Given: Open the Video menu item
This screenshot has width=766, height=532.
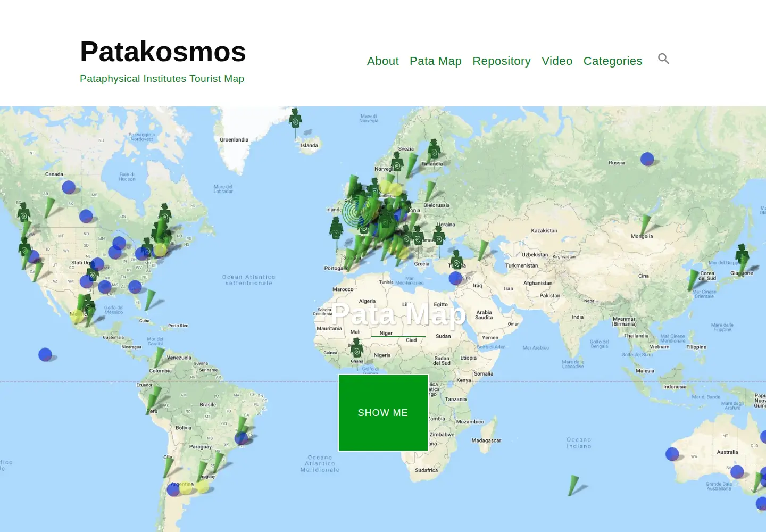Looking at the screenshot, I should pos(557,61).
